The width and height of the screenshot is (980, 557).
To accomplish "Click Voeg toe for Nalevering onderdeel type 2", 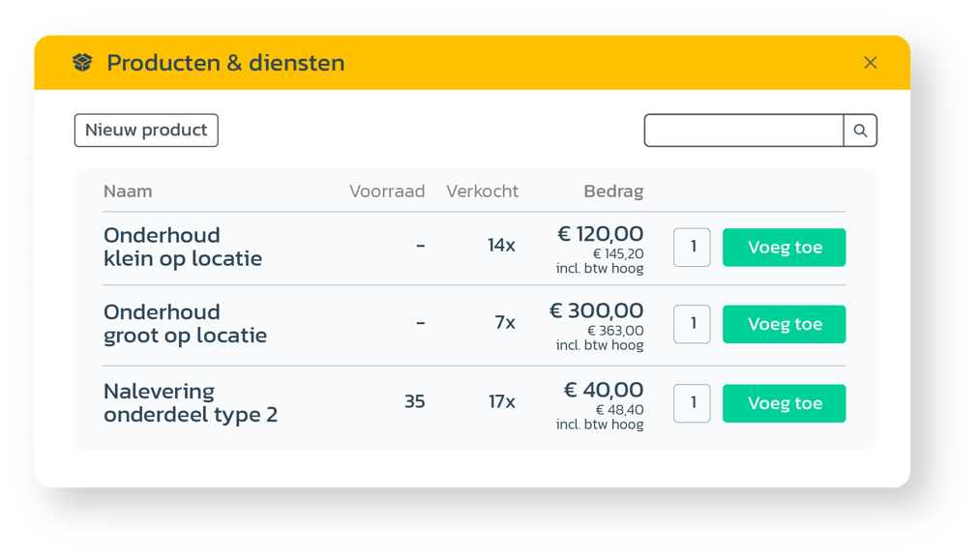I will pyautogui.click(x=784, y=403).
